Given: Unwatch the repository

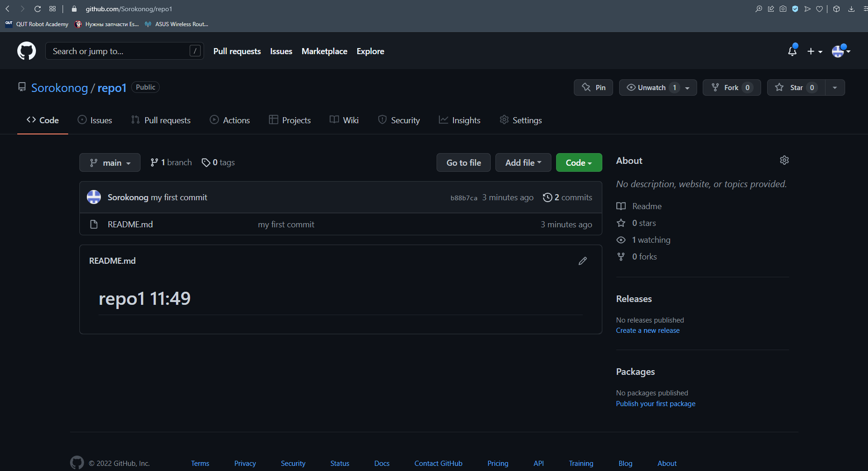Looking at the screenshot, I should [651, 88].
